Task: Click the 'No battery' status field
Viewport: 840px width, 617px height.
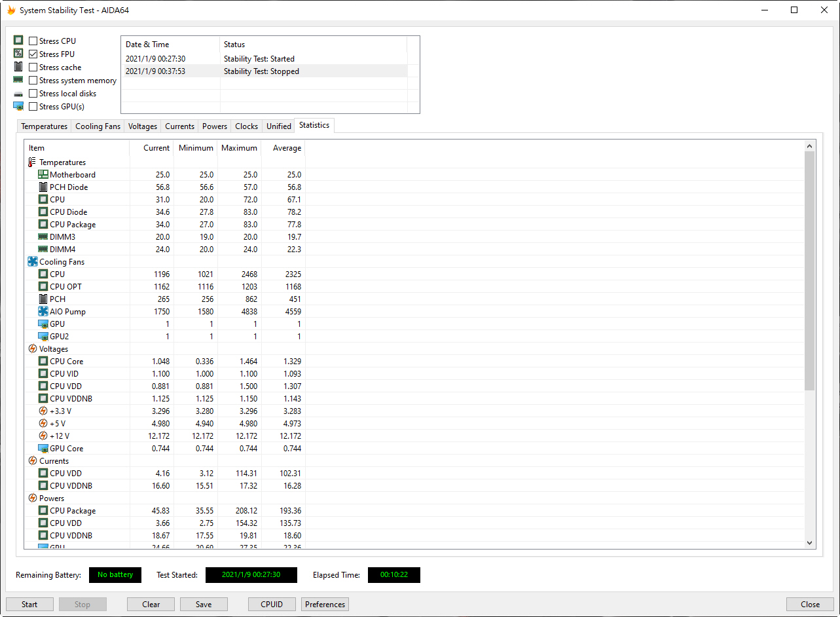Action: 115,575
